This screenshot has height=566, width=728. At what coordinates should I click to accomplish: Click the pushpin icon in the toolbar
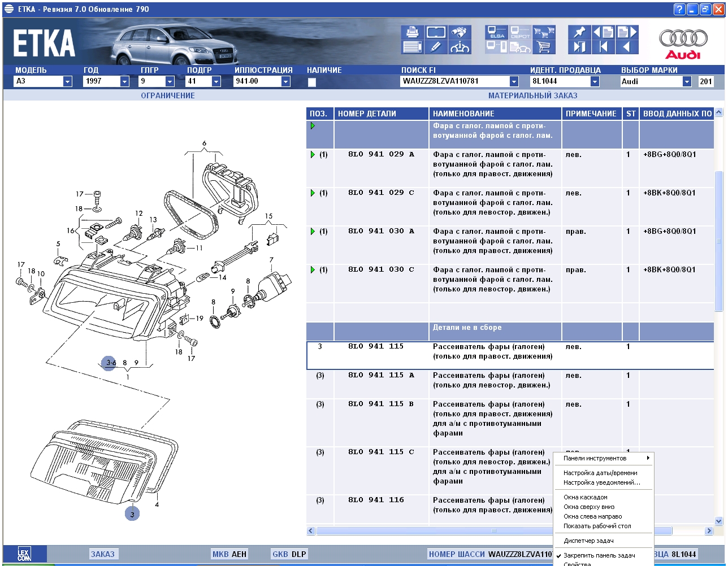click(579, 32)
